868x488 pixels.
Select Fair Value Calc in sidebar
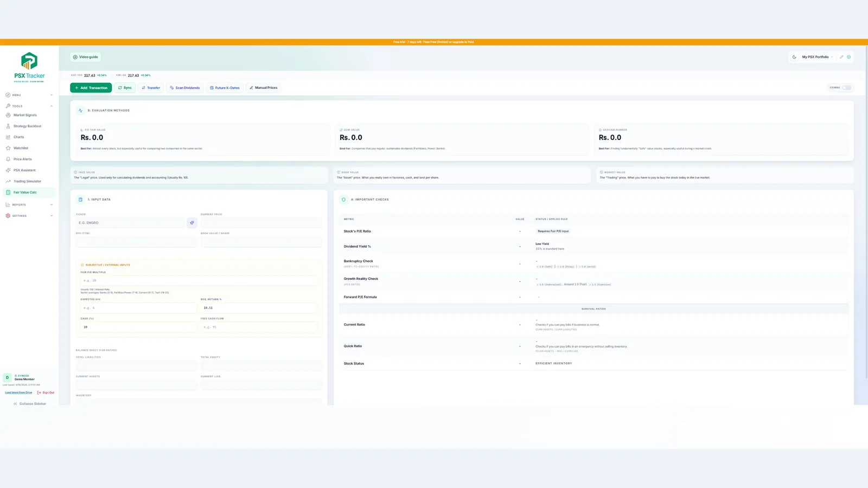(x=29, y=192)
